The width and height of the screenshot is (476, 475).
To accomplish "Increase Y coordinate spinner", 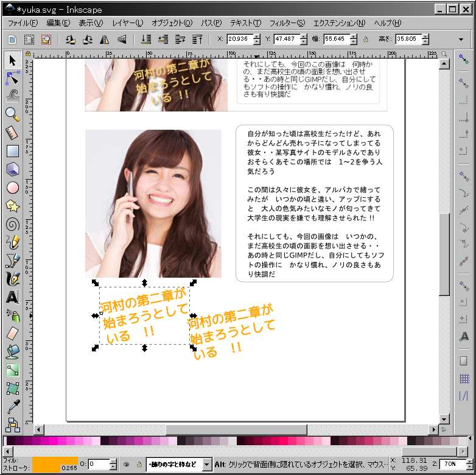I will (304, 37).
